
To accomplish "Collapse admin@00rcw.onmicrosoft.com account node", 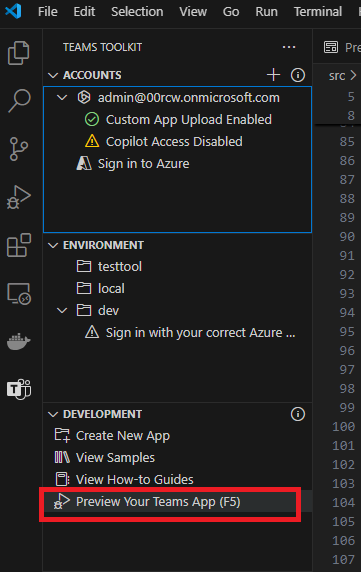I will coord(62,98).
